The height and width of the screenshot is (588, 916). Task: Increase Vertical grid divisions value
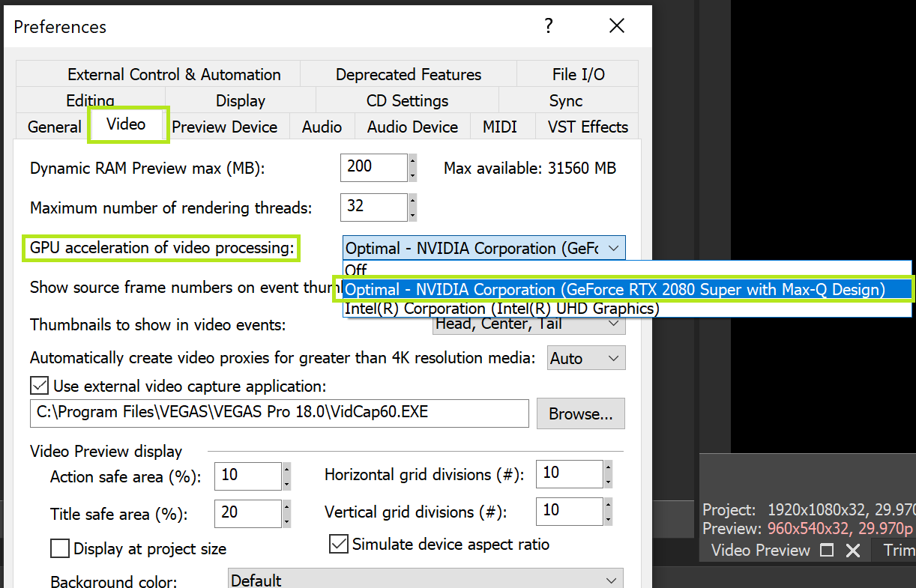coord(608,505)
